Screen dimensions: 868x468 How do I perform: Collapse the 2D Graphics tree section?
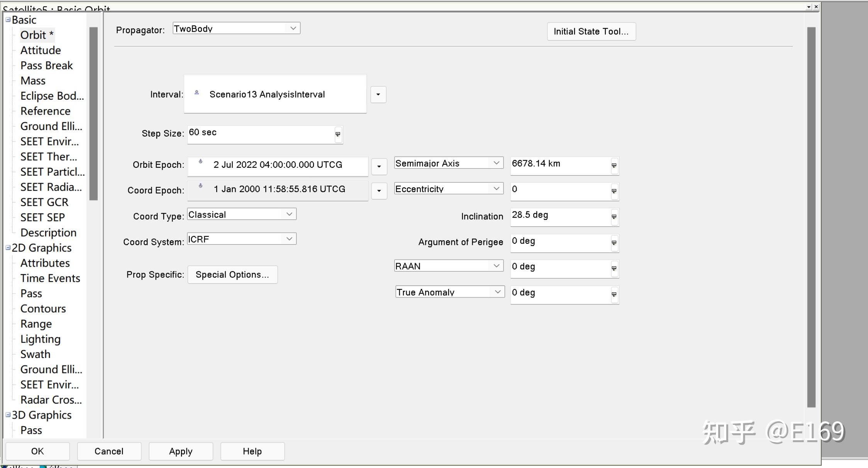pos(8,248)
